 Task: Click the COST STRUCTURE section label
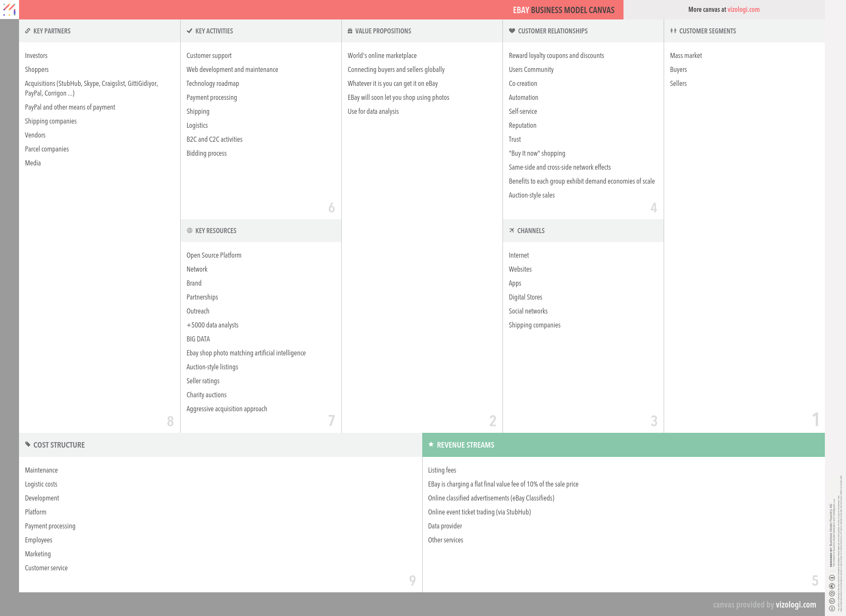[x=58, y=445]
